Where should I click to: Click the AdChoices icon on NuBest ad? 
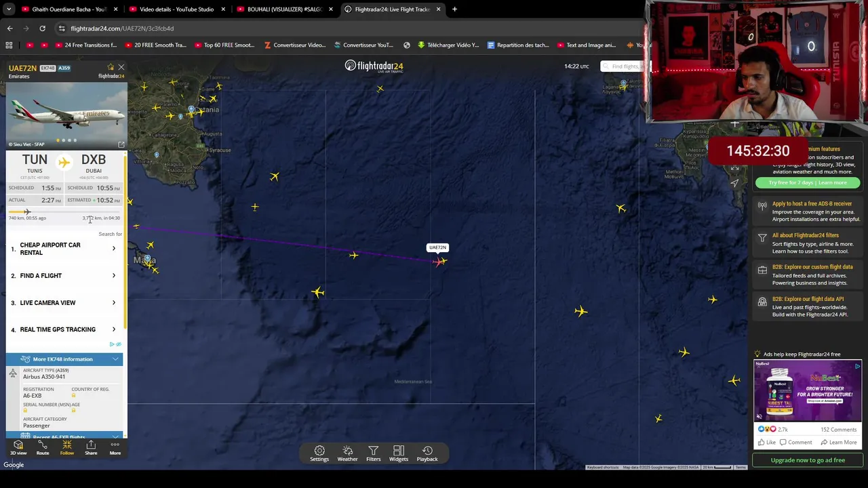[x=858, y=366]
